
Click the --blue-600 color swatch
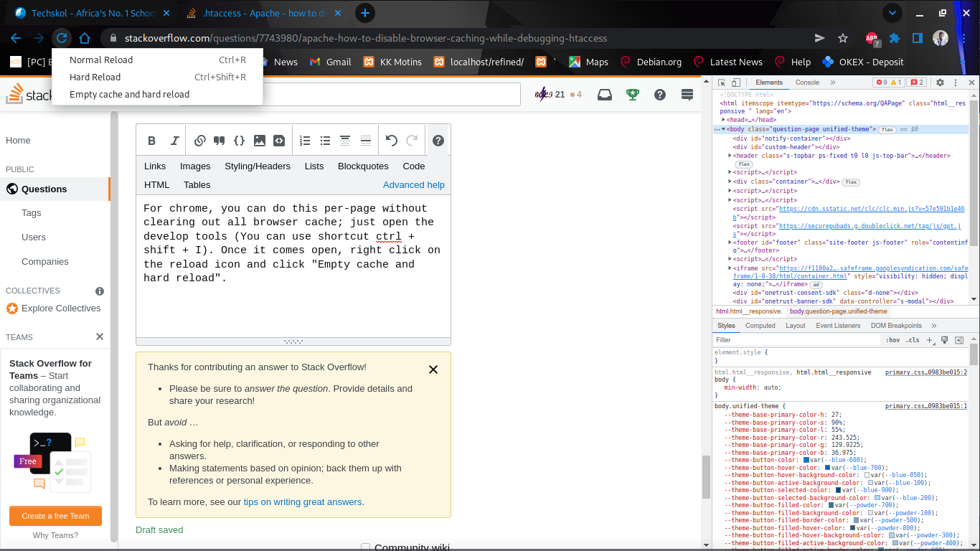pyautogui.click(x=806, y=460)
